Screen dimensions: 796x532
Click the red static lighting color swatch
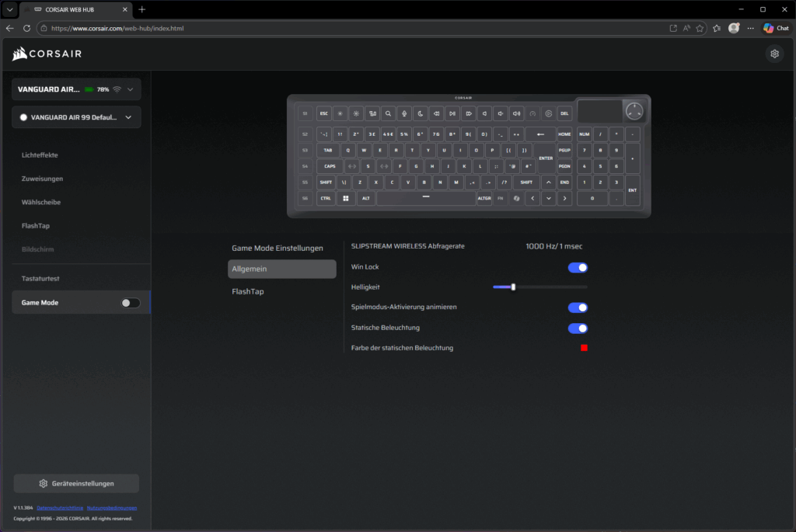coord(584,348)
